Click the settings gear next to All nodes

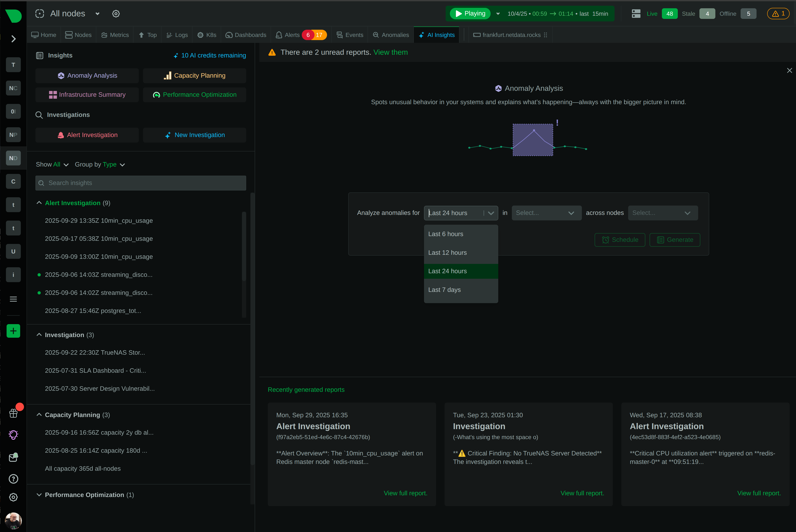(116, 14)
